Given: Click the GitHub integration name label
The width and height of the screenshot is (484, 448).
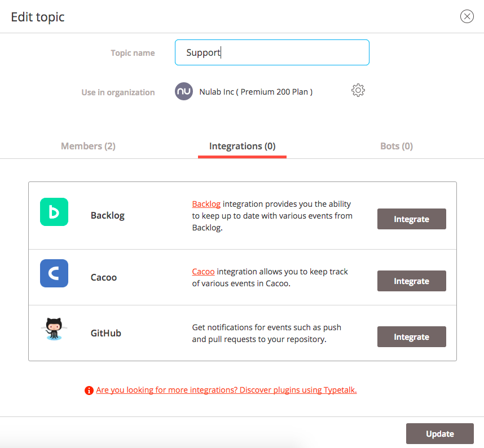Looking at the screenshot, I should pyautogui.click(x=106, y=333).
